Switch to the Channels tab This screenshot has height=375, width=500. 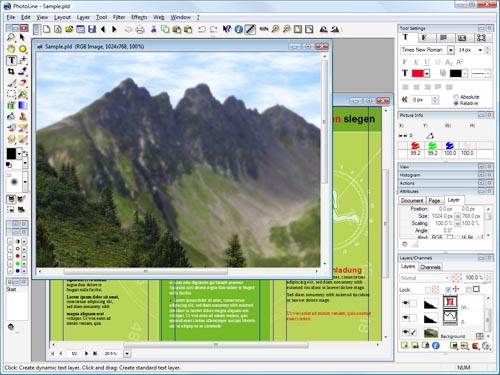430,267
